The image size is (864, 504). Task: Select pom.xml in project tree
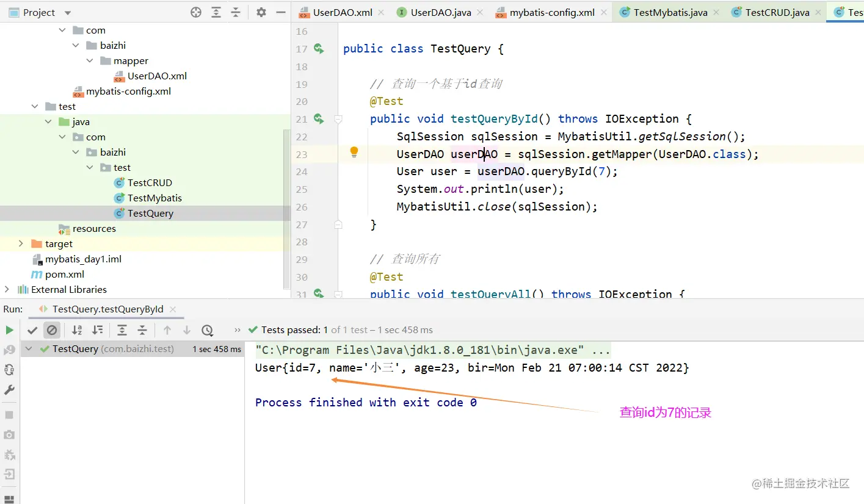(x=58, y=274)
